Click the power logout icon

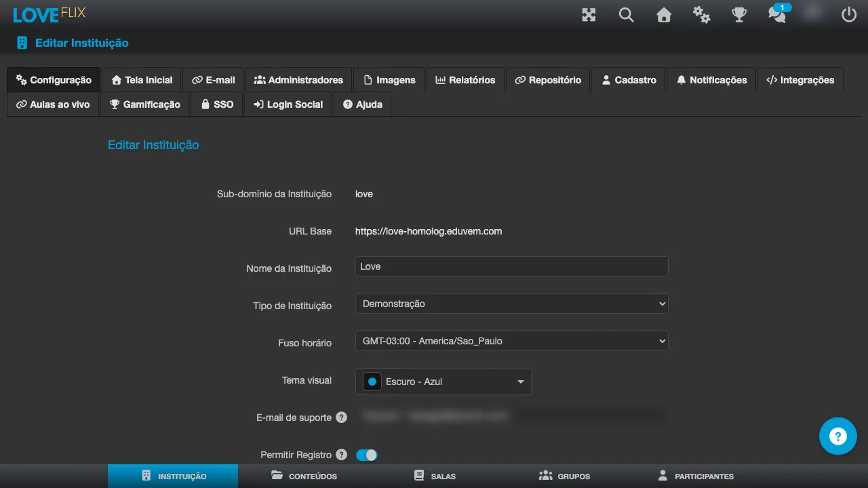pos(849,15)
